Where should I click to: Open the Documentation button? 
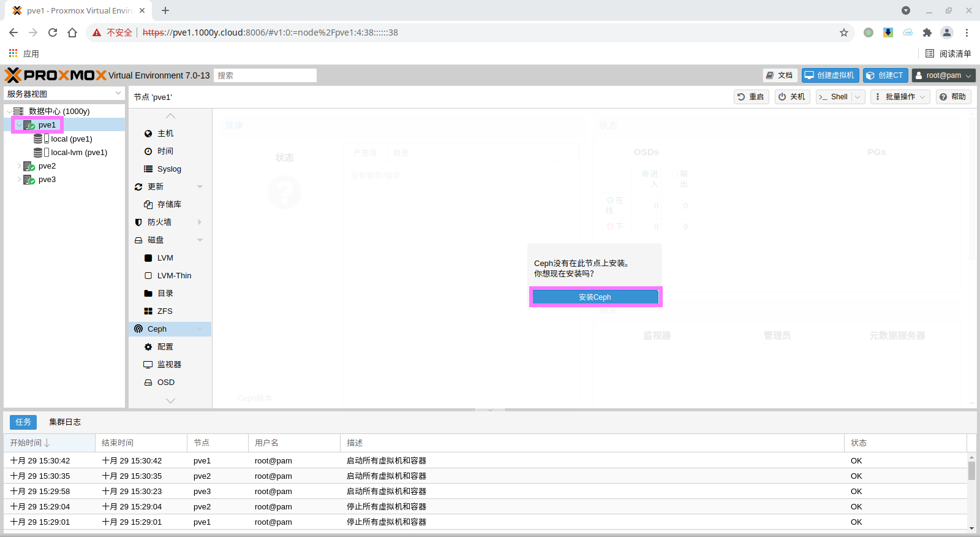780,75
